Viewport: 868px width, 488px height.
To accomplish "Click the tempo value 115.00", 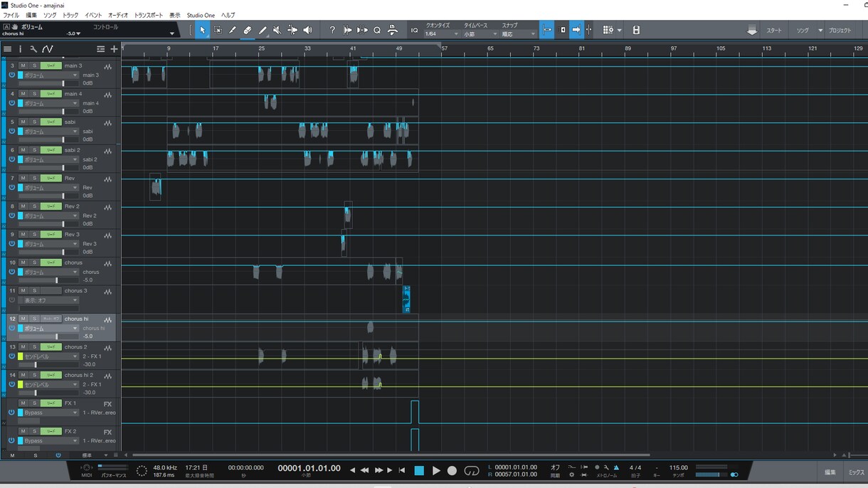I will (x=678, y=468).
